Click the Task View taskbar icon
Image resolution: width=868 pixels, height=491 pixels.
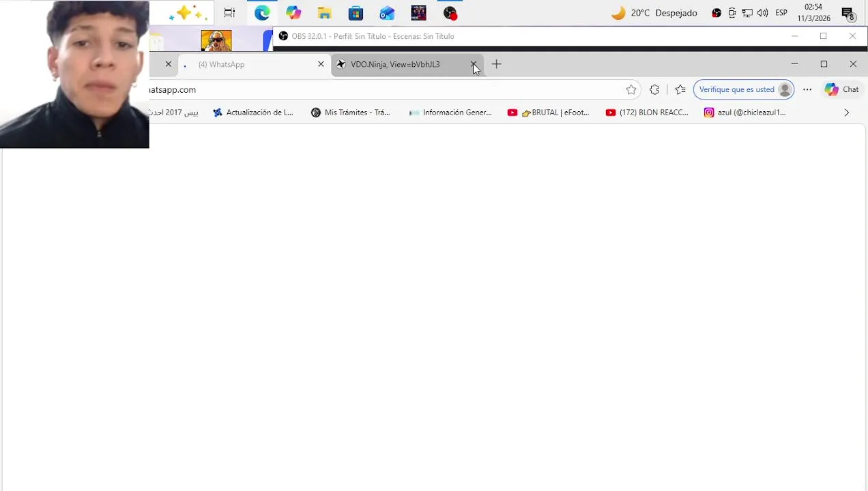[x=229, y=13]
